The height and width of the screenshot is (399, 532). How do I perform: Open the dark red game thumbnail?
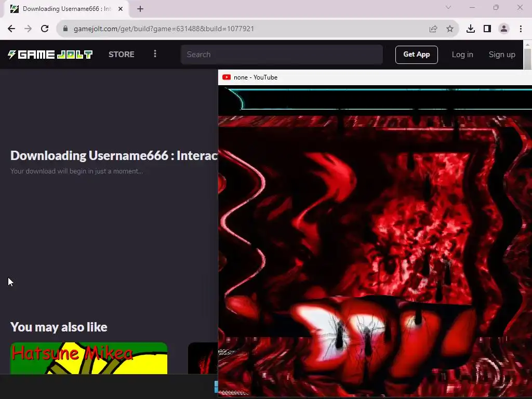(203, 358)
